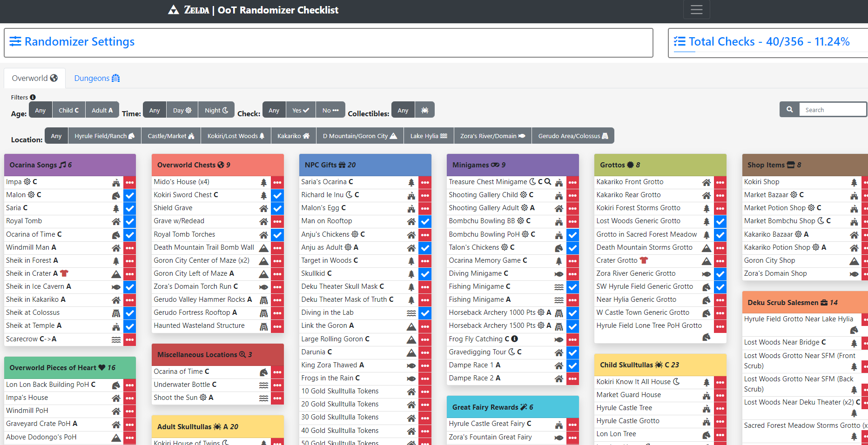Uncheck the Malon song checkbox
This screenshot has width=868, height=445.
pyautogui.click(x=130, y=195)
